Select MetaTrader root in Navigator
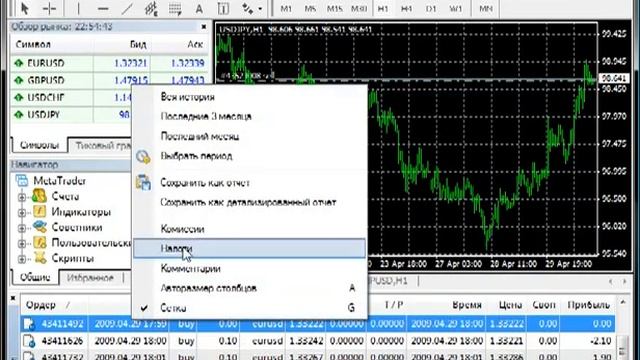The height and width of the screenshot is (360, 640). click(60, 180)
